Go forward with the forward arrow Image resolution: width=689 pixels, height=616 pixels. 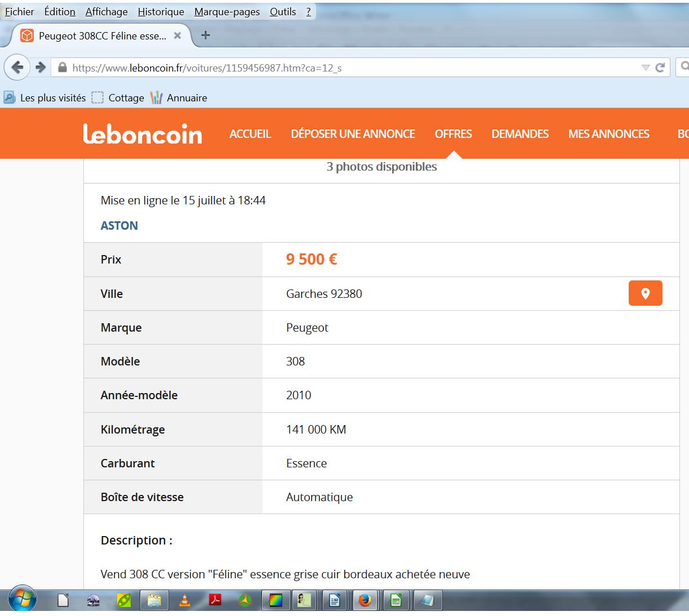(41, 68)
